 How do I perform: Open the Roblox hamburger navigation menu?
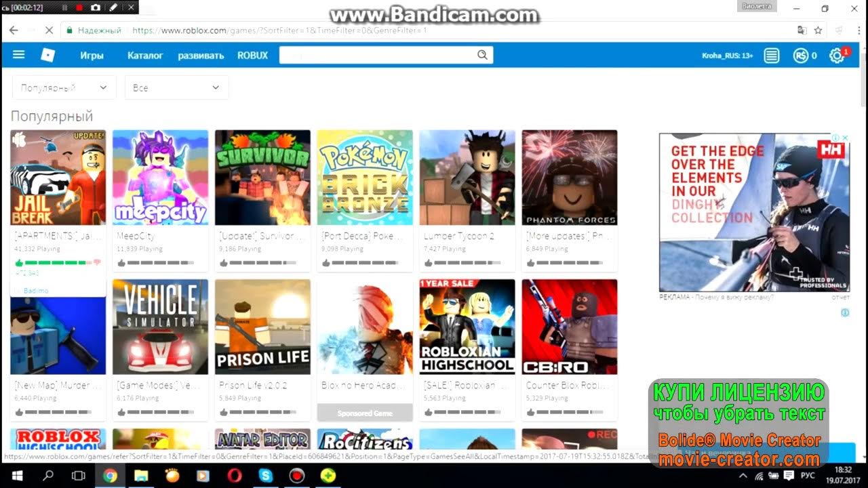click(x=18, y=55)
